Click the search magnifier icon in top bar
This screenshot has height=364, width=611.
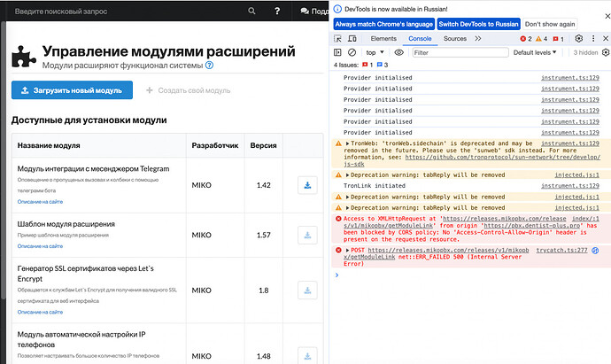coord(251,11)
